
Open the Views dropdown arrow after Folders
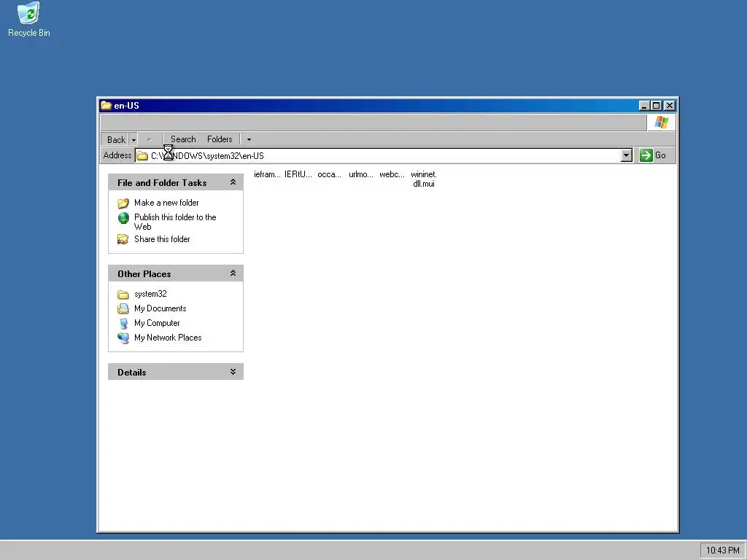point(249,139)
